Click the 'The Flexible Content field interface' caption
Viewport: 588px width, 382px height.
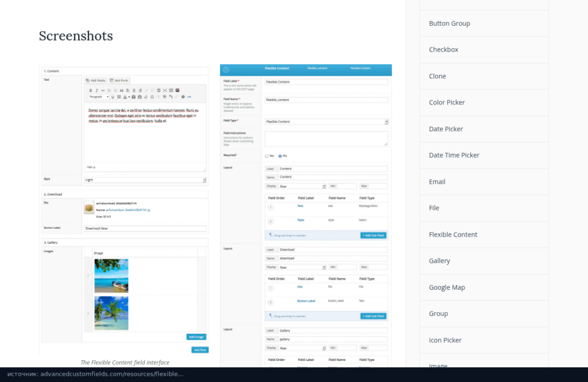tap(125, 362)
